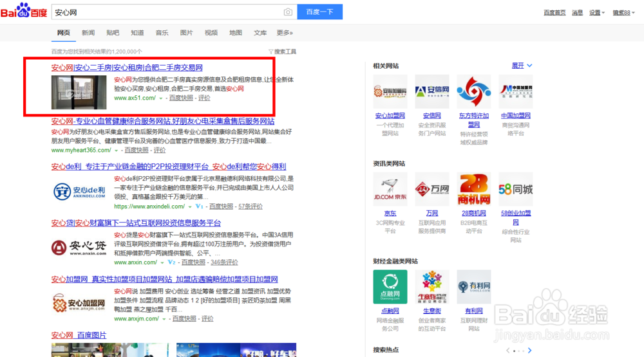Expand the arrow beside www.anxjm.com
This screenshot has height=357, width=644.
pos(164,319)
